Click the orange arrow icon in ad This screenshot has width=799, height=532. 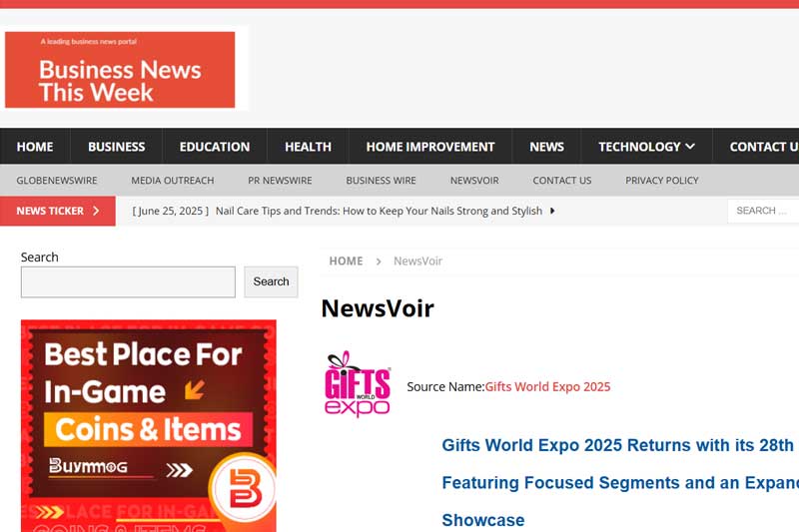click(194, 390)
